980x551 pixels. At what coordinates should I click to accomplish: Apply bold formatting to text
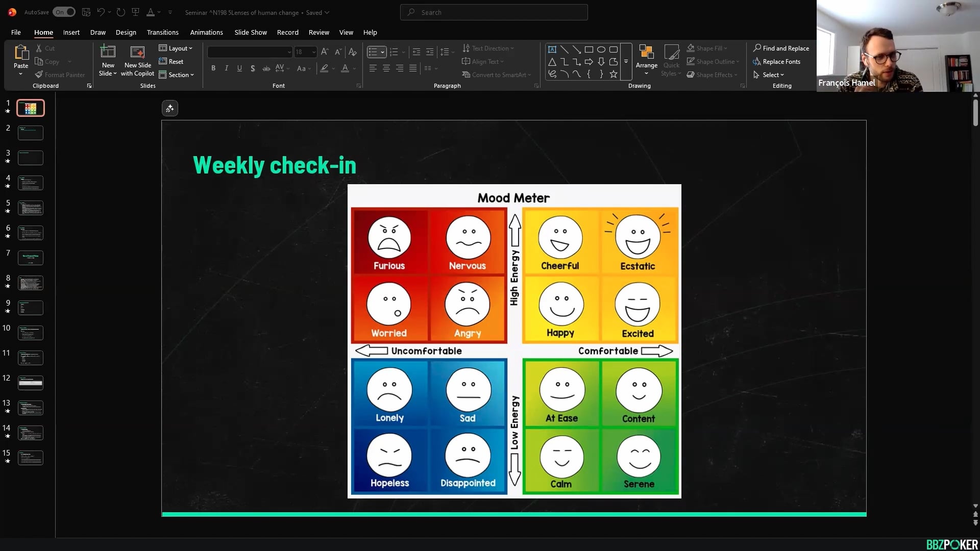click(213, 68)
